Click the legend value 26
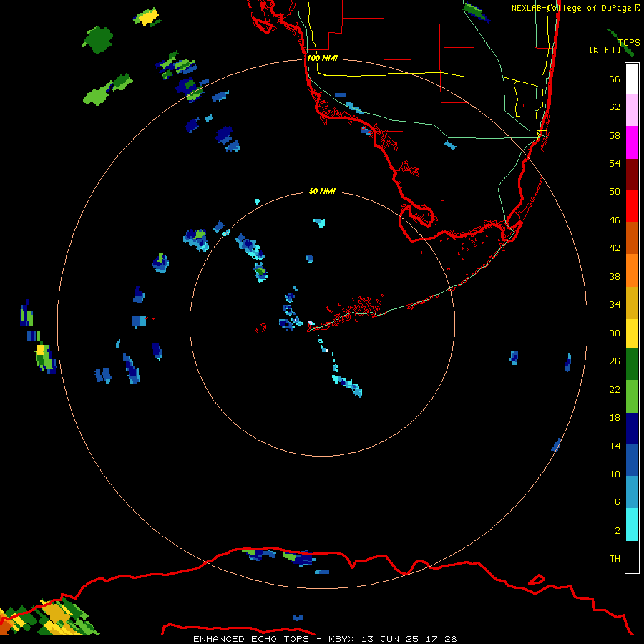Viewport: 644px width, 644px height. point(615,361)
